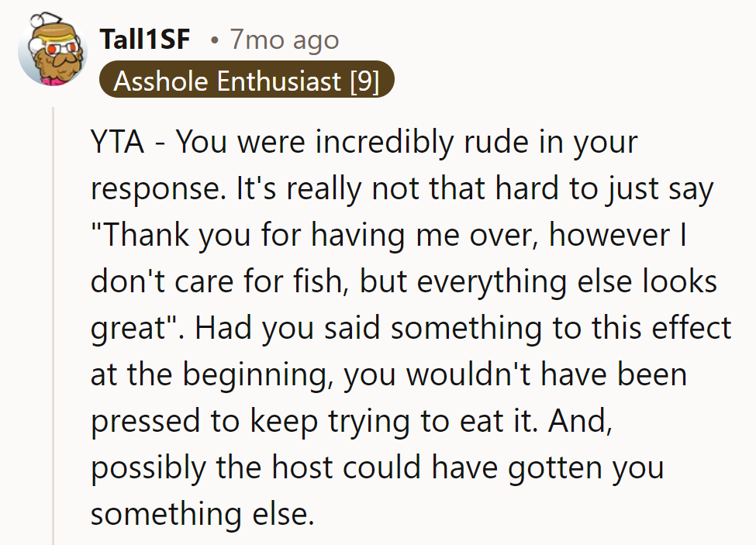This screenshot has width=756, height=545.
Task: Click the "7mo ago" comment timestamp
Action: (x=284, y=40)
